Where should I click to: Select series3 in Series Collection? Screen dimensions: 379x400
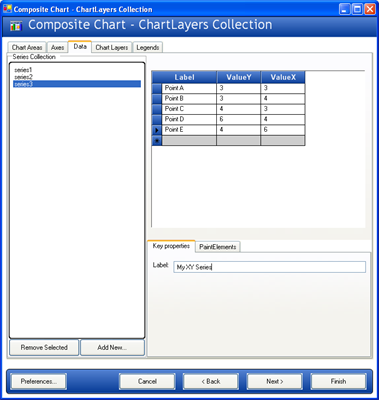[77, 84]
